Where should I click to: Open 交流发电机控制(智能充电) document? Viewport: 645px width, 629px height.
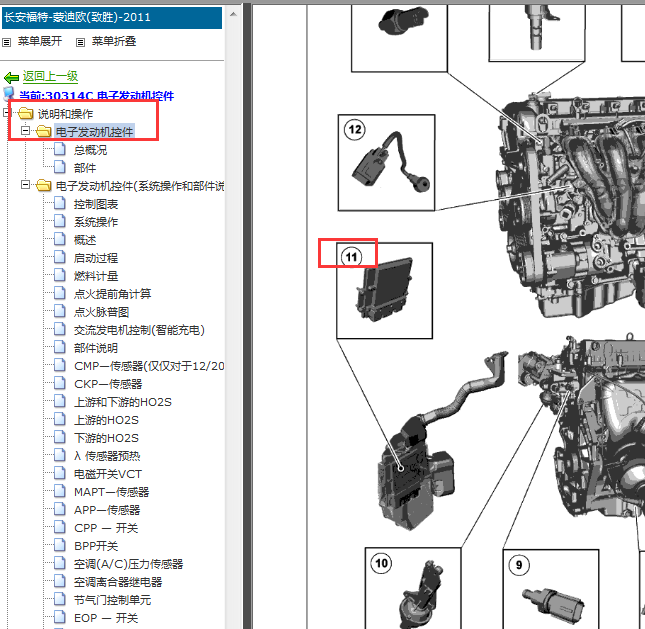tap(139, 330)
